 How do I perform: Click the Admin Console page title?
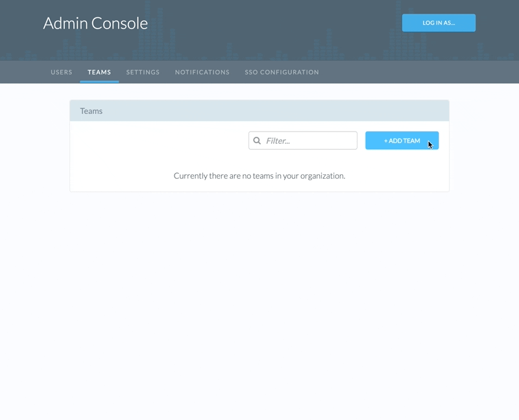tap(95, 23)
